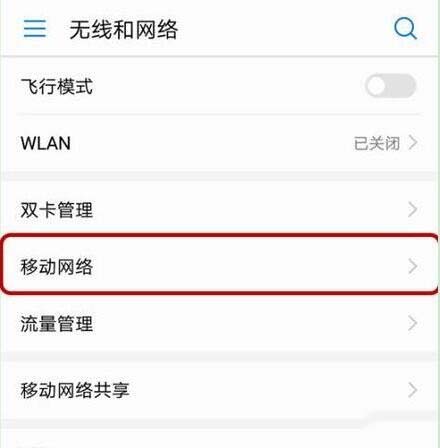Tap the arrow icon in 流量管理 row
Viewport: 440px width, 448px height.
click(x=413, y=323)
